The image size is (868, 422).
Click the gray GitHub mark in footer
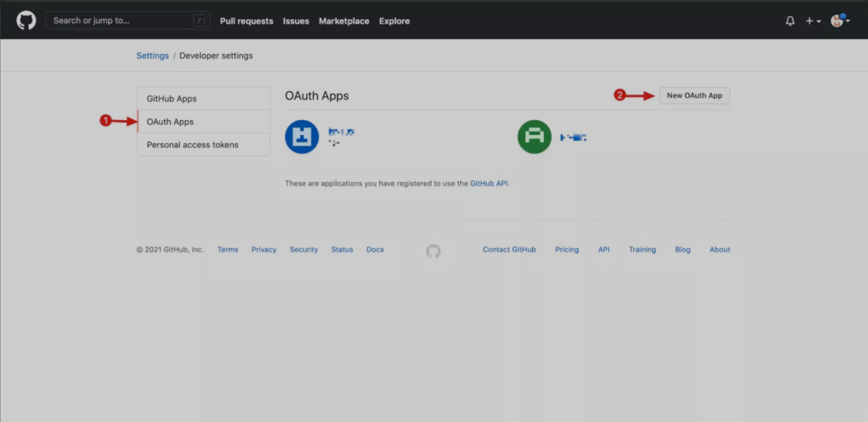433,251
